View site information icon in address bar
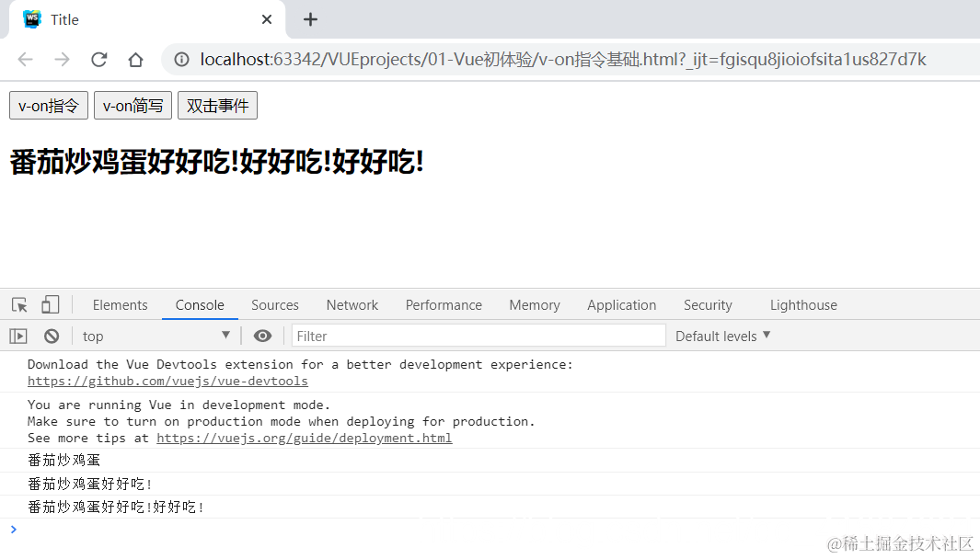The image size is (980, 559). point(181,60)
